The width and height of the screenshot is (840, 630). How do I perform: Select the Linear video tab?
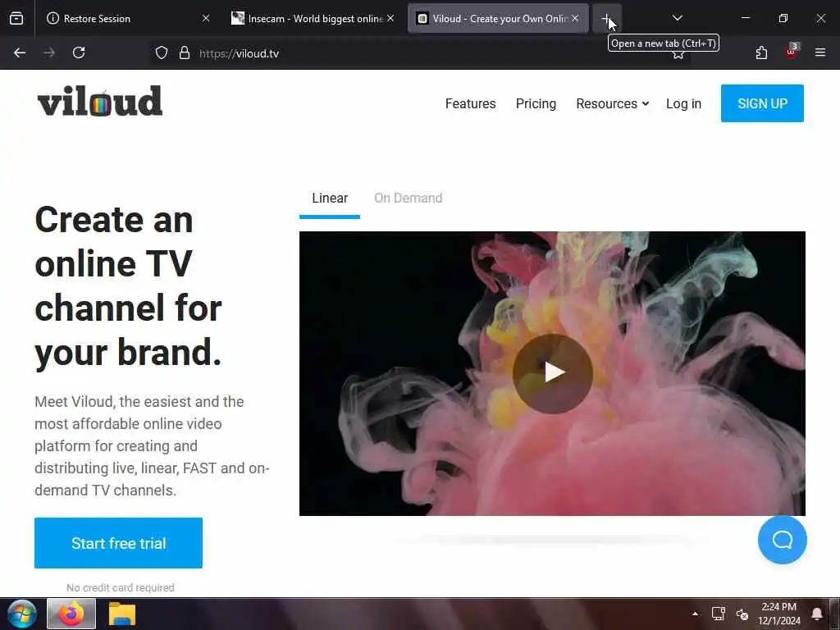point(330,199)
